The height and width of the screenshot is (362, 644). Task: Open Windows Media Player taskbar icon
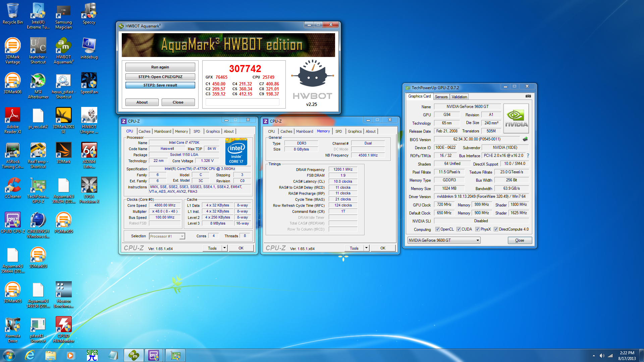coord(70,355)
